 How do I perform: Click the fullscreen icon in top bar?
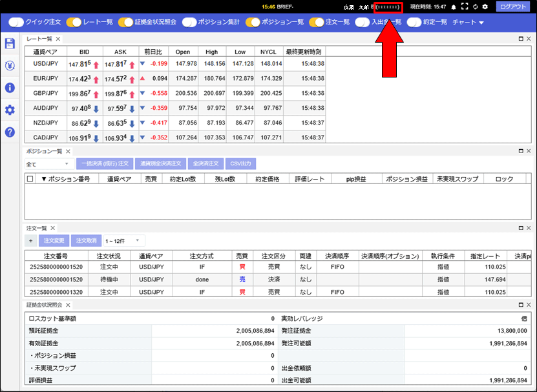pos(464,6)
